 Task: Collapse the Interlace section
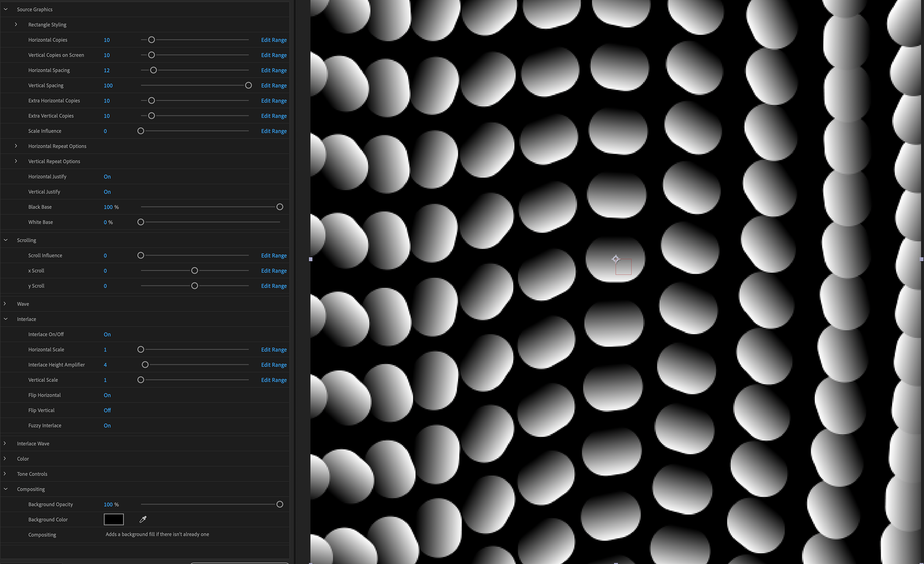click(5, 319)
